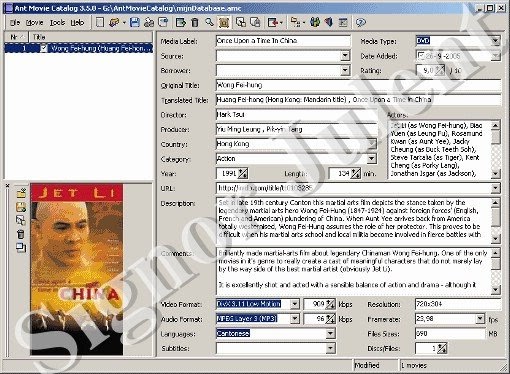Screen dimensions: 510x374
Task: Click the Year spinner arrows
Action: 243,173
